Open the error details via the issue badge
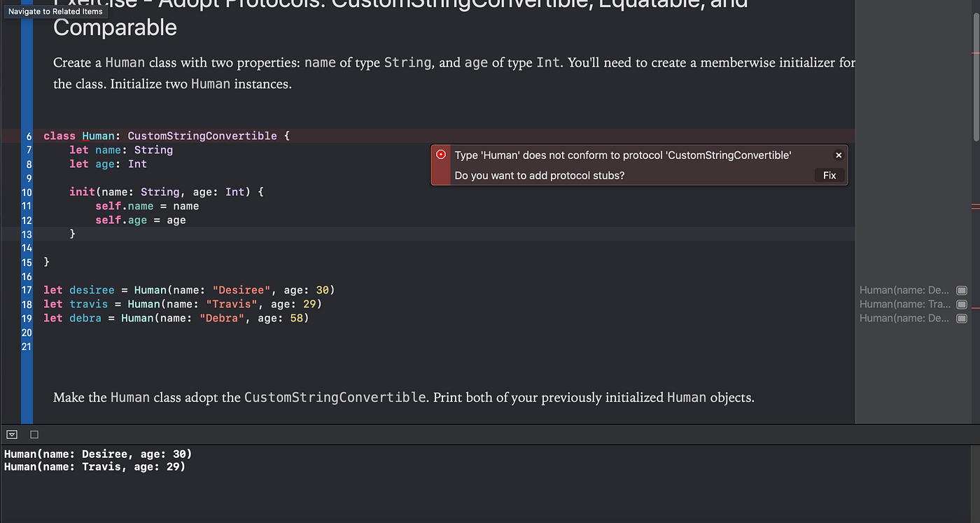 point(441,154)
